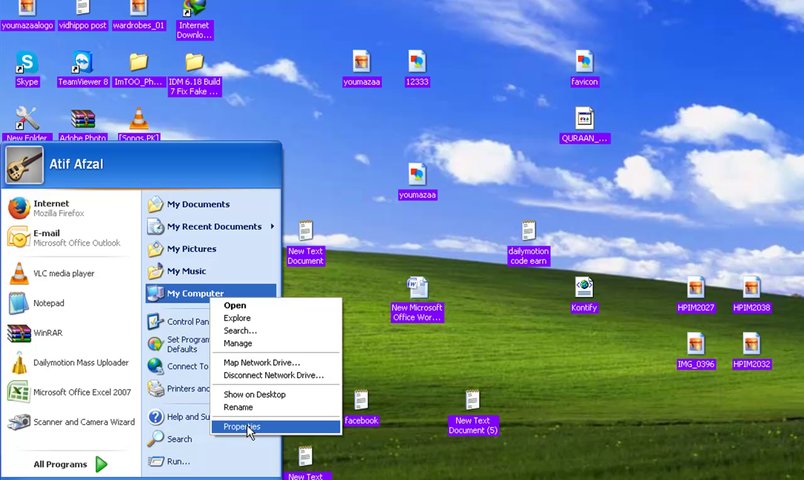Choose Search... in context menu
The image size is (804, 480).
click(276, 331)
